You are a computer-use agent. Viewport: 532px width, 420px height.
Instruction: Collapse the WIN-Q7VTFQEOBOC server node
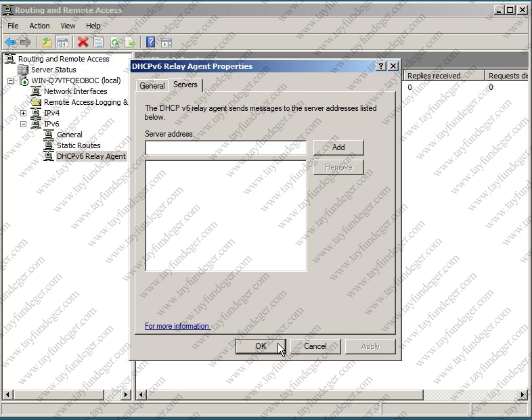pos(11,80)
